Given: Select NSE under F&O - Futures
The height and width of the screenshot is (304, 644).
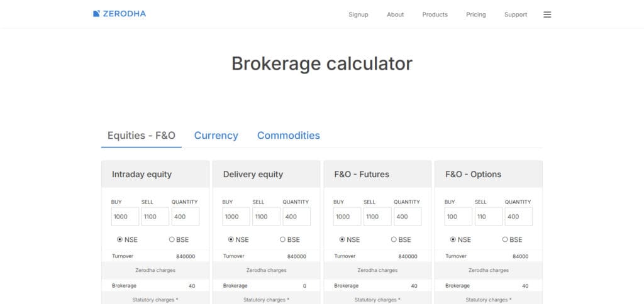Looking at the screenshot, I should coord(342,239).
